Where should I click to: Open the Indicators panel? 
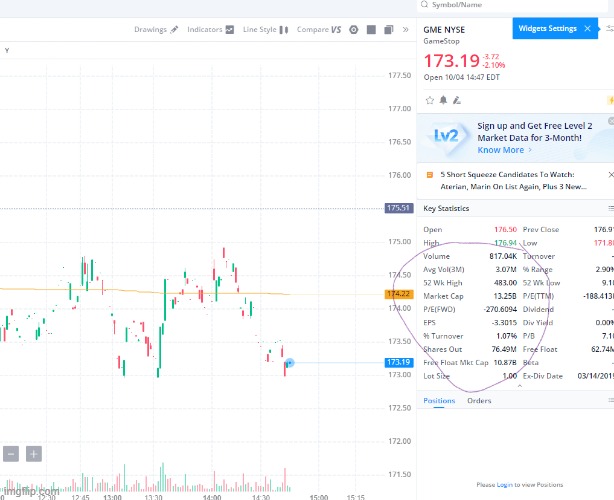point(210,30)
